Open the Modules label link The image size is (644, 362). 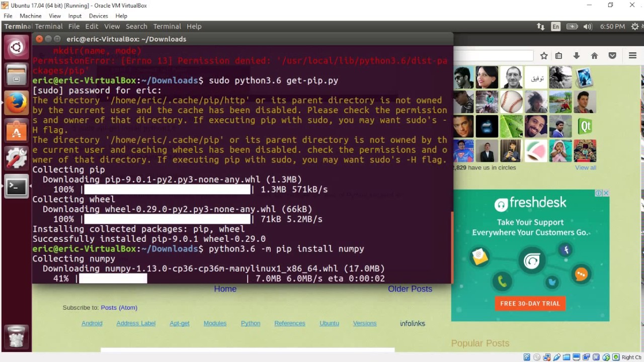[x=215, y=323]
